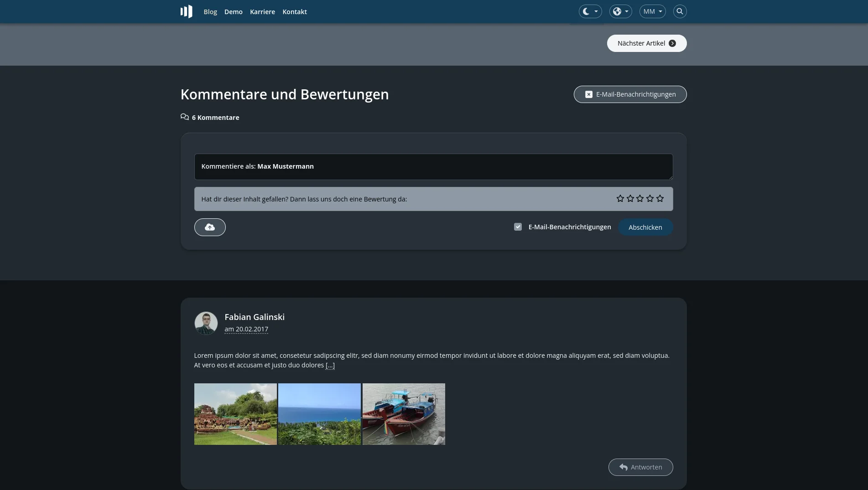Open the search icon in the navbar
Viewport: 868px width, 490px height.
[680, 11]
